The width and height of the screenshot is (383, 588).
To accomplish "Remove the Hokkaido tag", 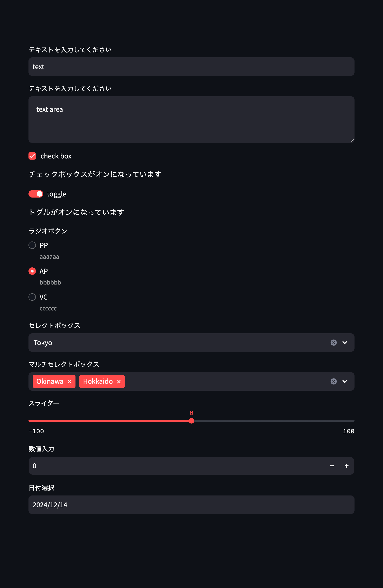I will coord(119,381).
